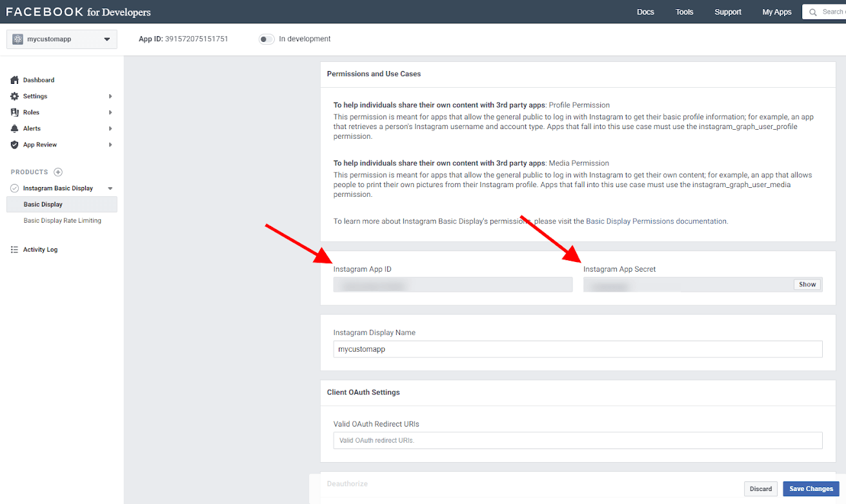Add a product with the plus icon

[x=58, y=172]
